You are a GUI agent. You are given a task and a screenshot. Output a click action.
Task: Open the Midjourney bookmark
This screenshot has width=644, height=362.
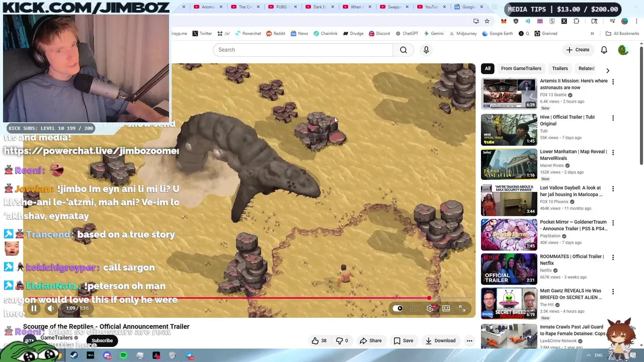coord(462,34)
